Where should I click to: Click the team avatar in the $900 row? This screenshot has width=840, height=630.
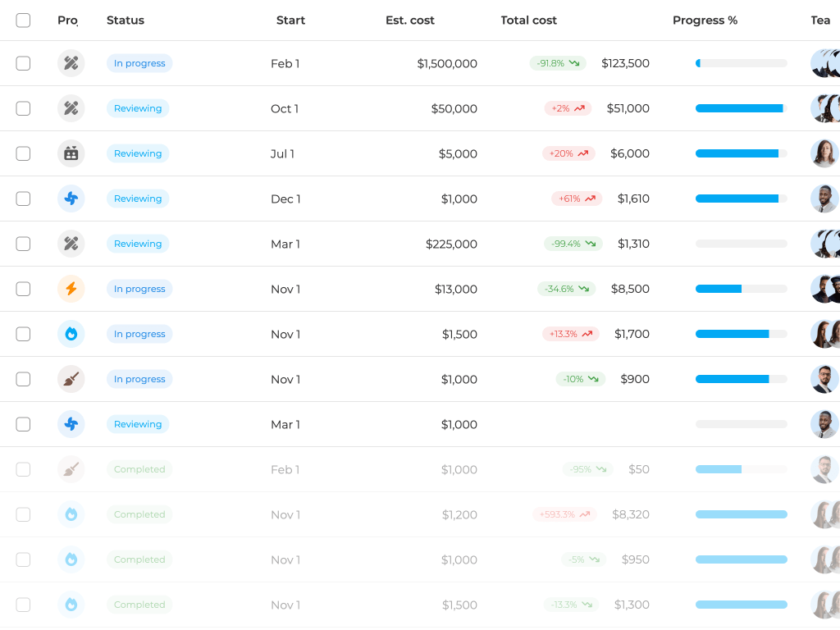click(x=824, y=379)
